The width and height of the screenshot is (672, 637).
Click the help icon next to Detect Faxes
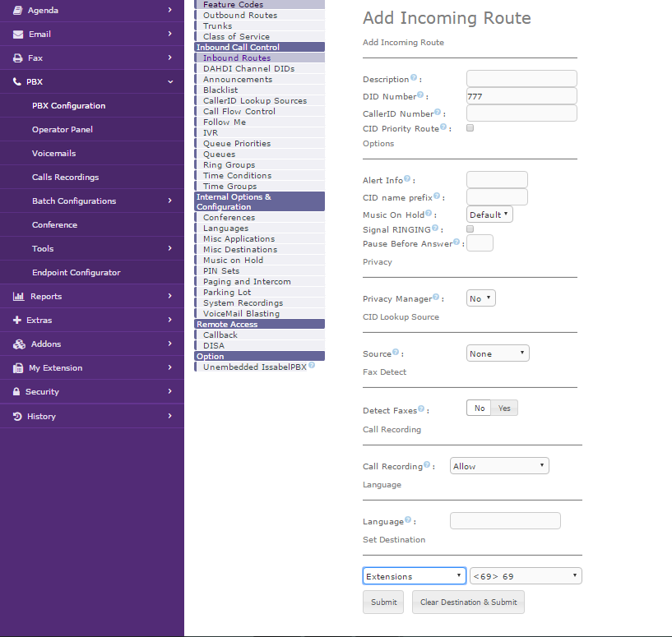coord(421,409)
